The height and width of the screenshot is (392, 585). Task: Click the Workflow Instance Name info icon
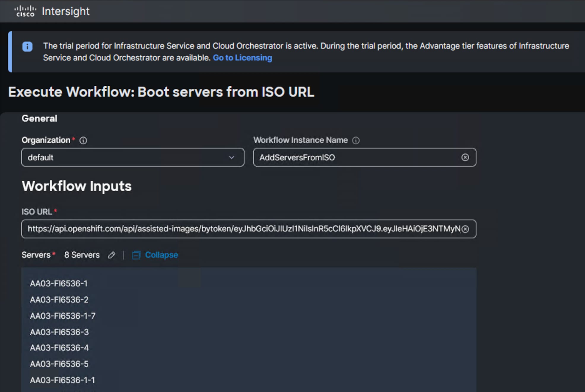point(356,140)
